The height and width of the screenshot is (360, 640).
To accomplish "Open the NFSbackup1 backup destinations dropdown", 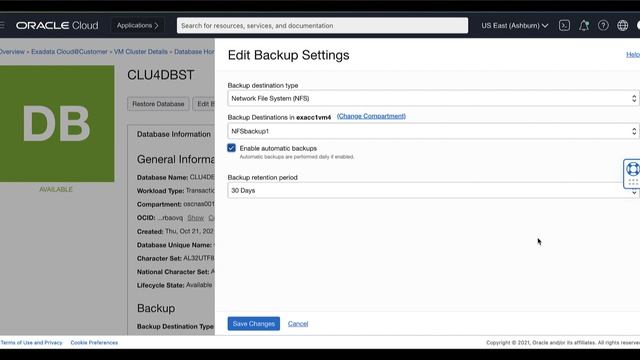I will (x=433, y=131).
